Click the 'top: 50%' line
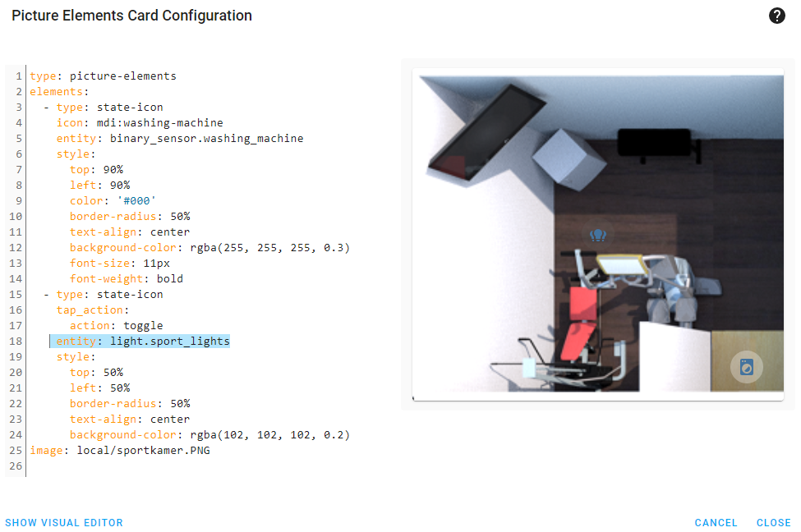801x532 pixels. click(x=97, y=372)
